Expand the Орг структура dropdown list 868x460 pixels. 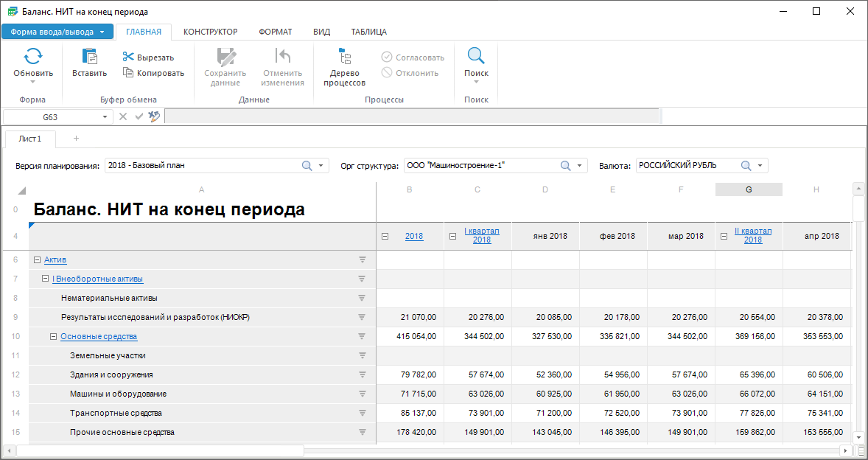point(580,166)
